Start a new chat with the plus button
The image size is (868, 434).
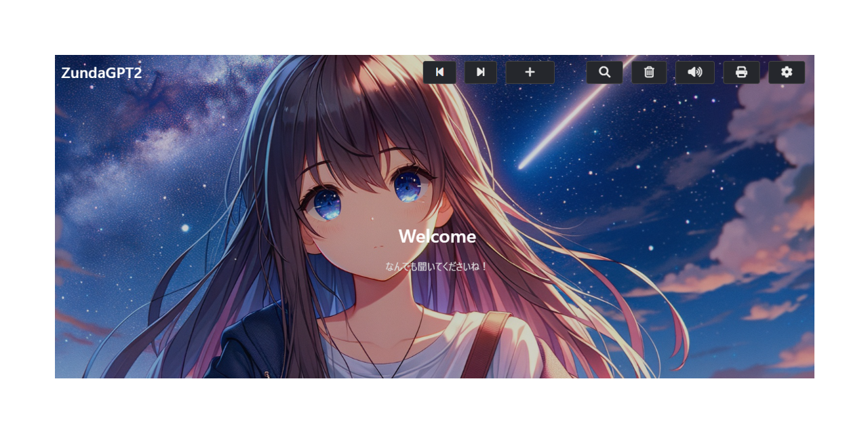(x=530, y=73)
